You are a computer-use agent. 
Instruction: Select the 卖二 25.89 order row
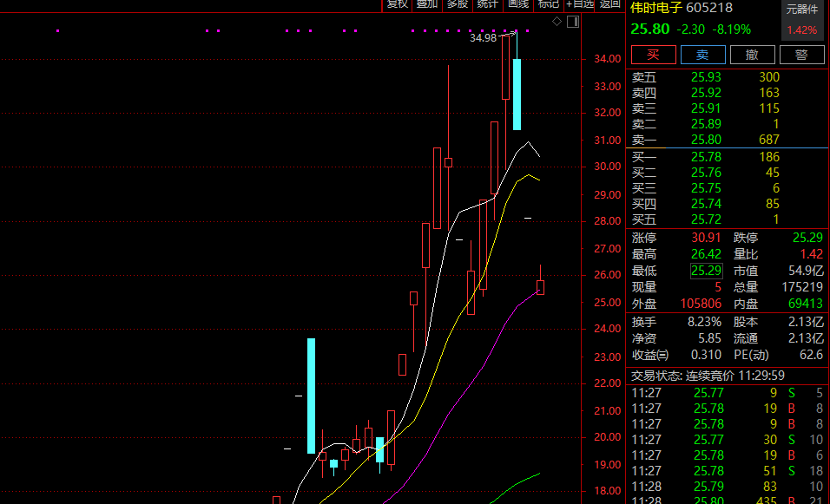[728, 124]
